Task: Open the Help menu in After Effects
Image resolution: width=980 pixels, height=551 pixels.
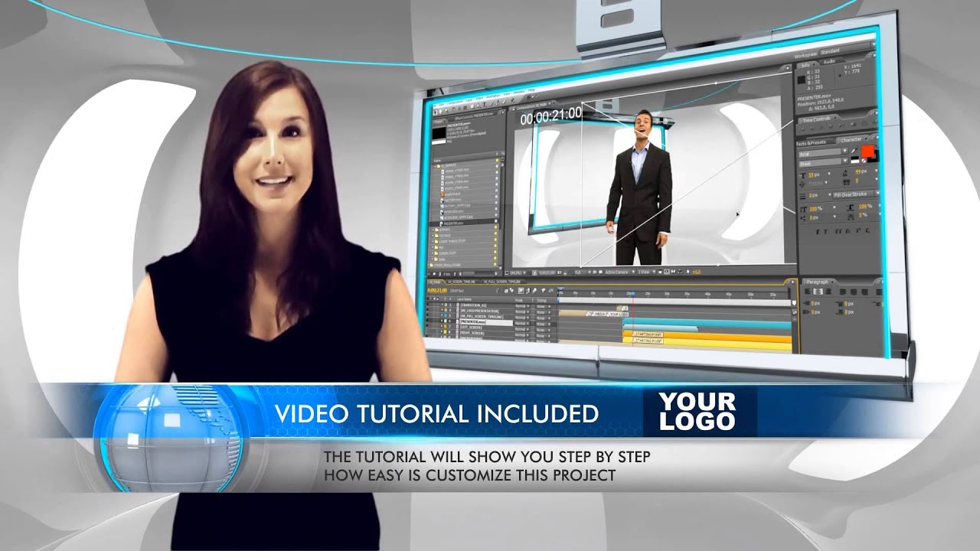Action: coord(531,90)
